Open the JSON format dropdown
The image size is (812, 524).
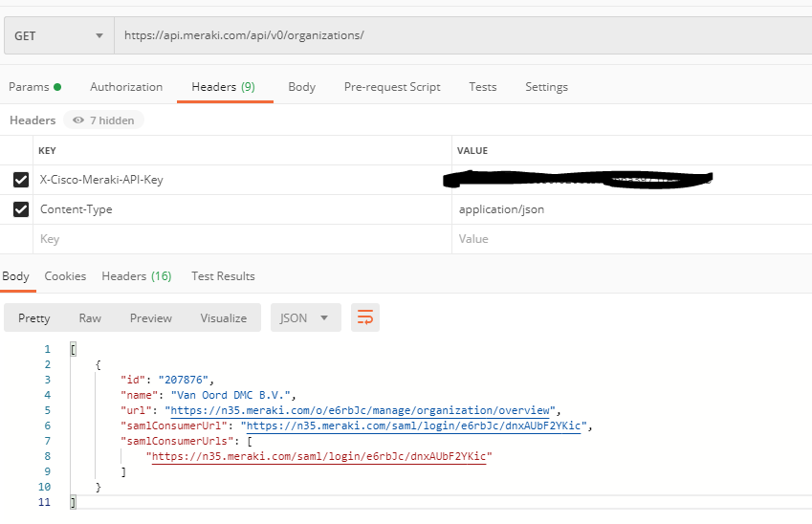pyautogui.click(x=305, y=317)
